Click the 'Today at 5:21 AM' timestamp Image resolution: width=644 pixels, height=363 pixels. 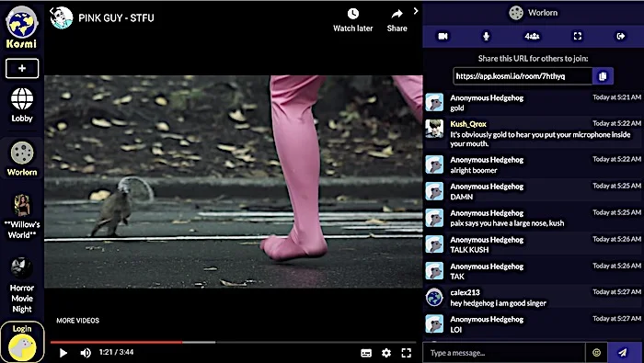(616, 97)
